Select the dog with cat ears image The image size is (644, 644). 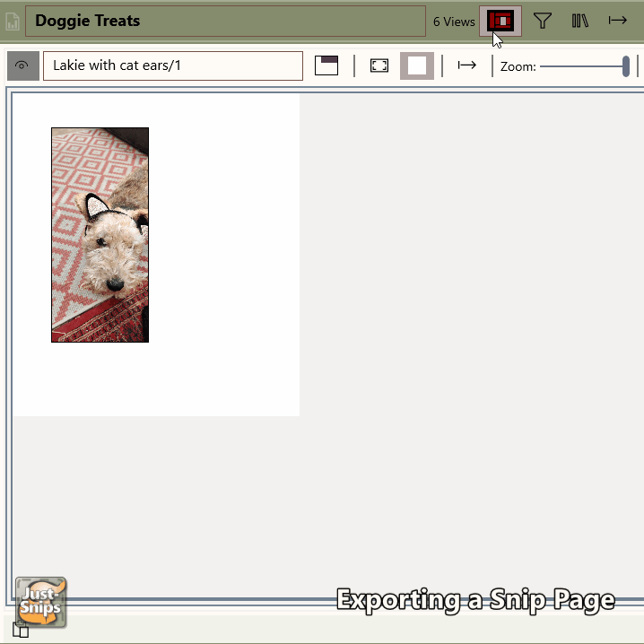click(100, 235)
